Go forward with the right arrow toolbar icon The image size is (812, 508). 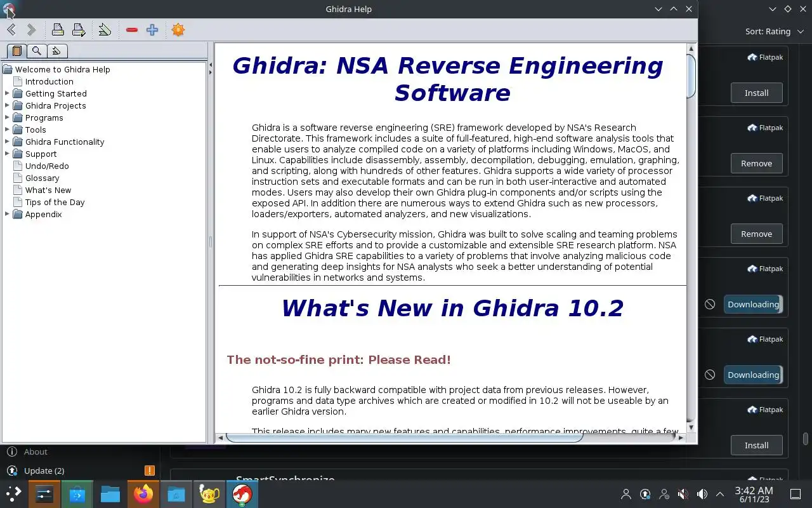(32, 30)
